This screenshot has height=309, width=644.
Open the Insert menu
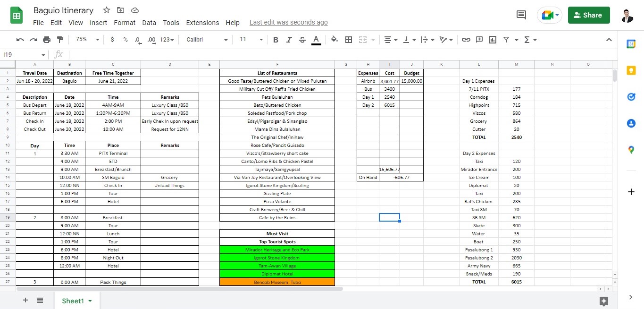(99, 23)
